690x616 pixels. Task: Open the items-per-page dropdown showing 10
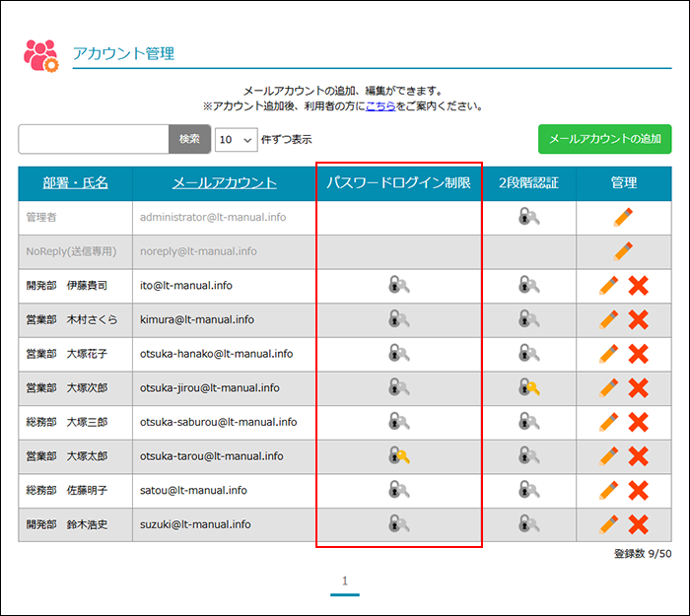pyautogui.click(x=236, y=140)
